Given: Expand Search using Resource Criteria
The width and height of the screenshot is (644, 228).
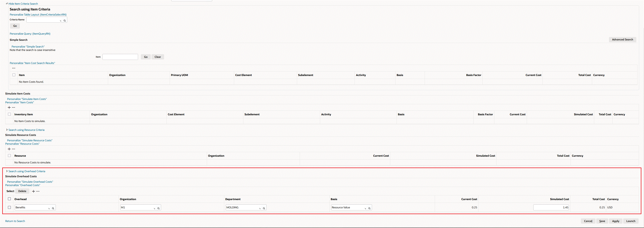Looking at the screenshot, I should (26, 130).
